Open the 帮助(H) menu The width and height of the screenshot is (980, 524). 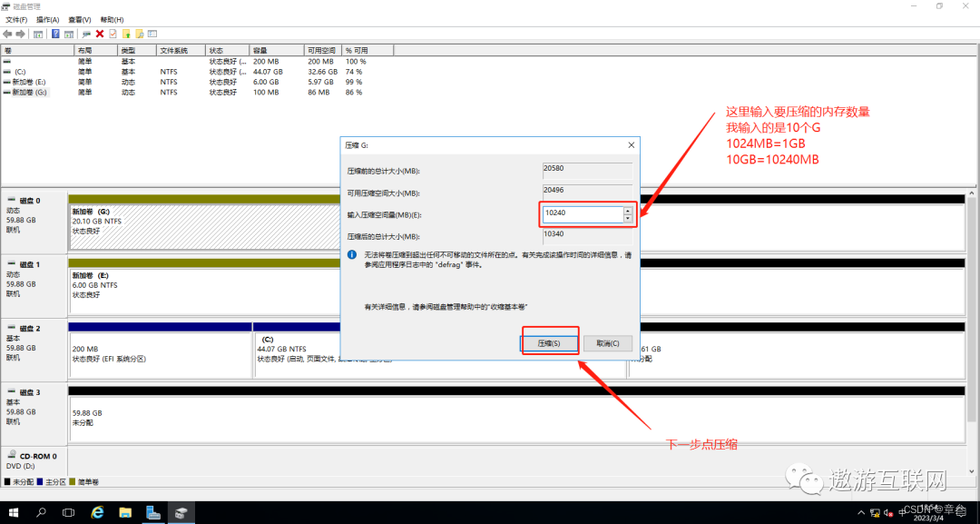112,20
